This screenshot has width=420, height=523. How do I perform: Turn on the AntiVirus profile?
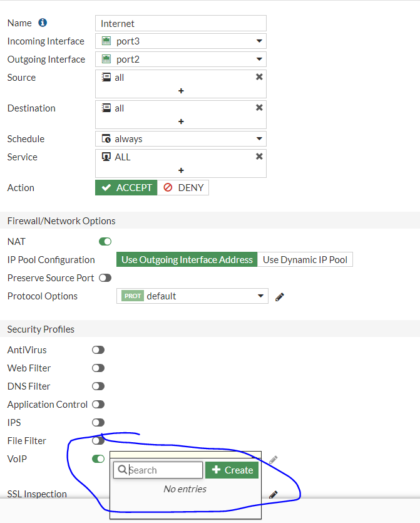click(98, 350)
